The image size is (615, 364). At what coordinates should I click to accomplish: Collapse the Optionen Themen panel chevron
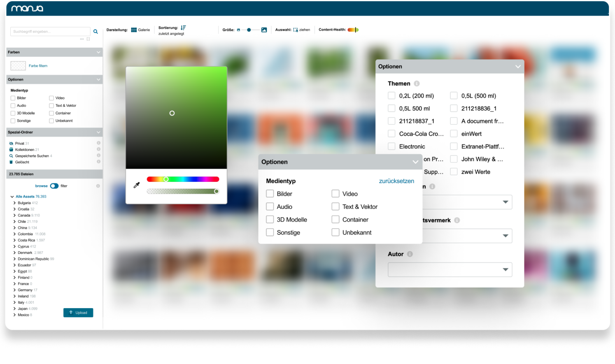518,67
